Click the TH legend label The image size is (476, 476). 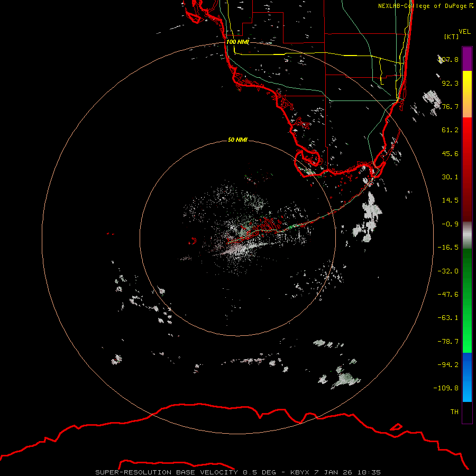pos(454,412)
